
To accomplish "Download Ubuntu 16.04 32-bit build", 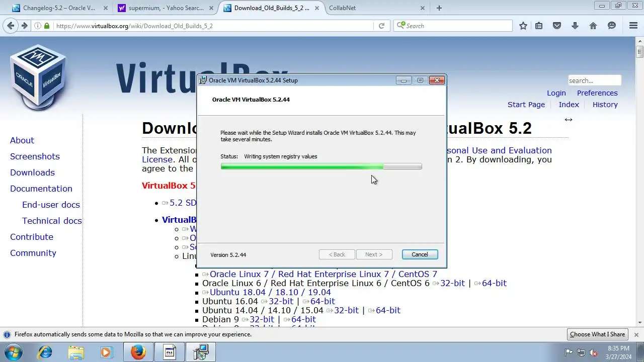I will tap(281, 301).
